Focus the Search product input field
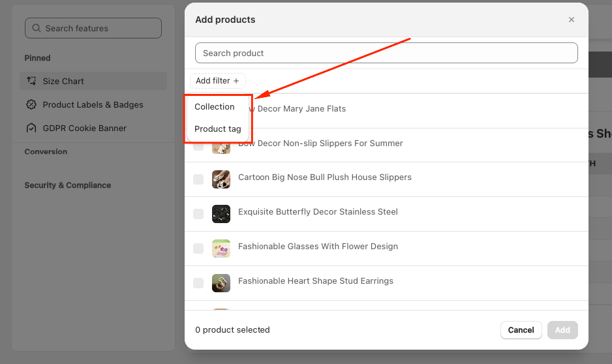Image resolution: width=612 pixels, height=364 pixels. (386, 53)
